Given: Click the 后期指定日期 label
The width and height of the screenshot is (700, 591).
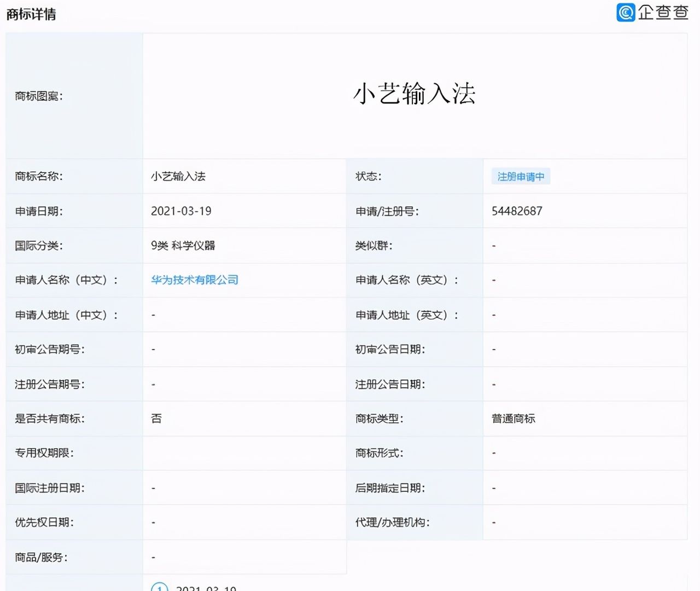Looking at the screenshot, I should (x=390, y=488).
